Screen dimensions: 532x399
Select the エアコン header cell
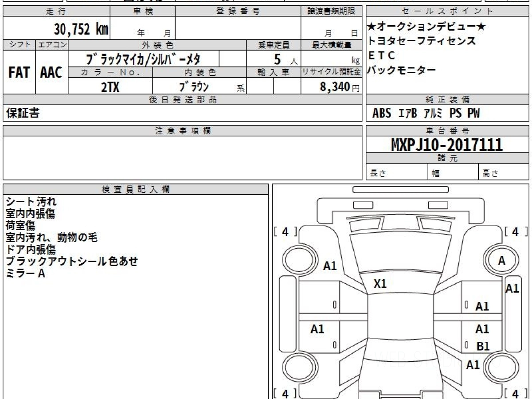coord(52,45)
